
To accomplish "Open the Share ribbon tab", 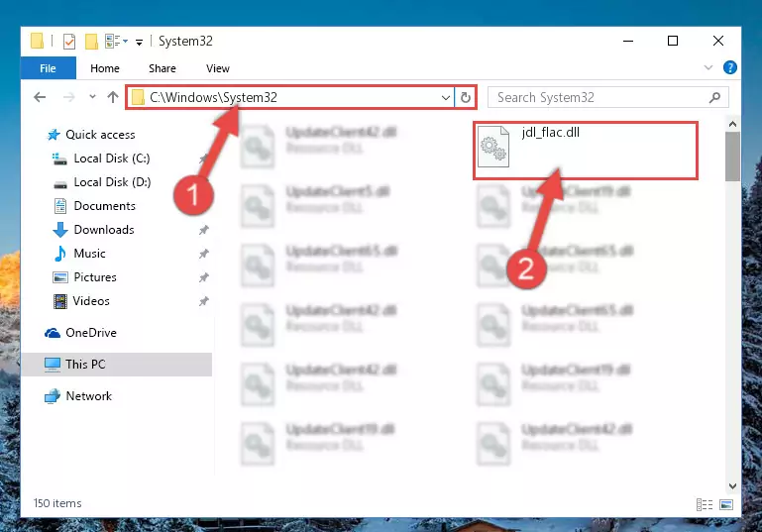I will point(163,68).
